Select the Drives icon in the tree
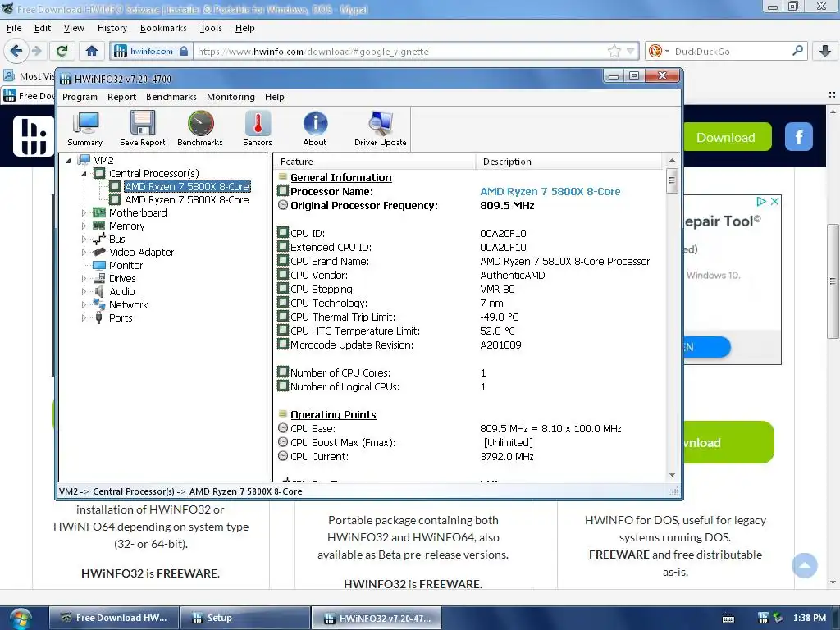The width and height of the screenshot is (840, 630). [x=98, y=278]
